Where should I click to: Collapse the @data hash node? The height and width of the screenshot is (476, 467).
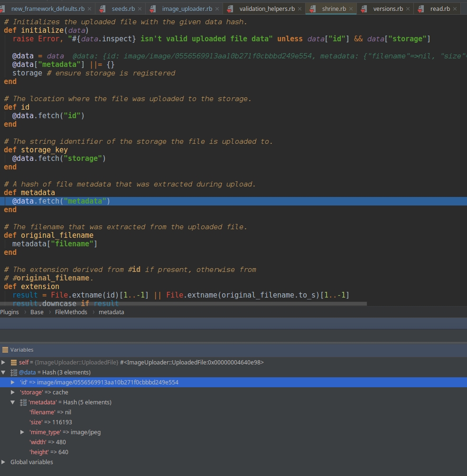(x=3, y=372)
